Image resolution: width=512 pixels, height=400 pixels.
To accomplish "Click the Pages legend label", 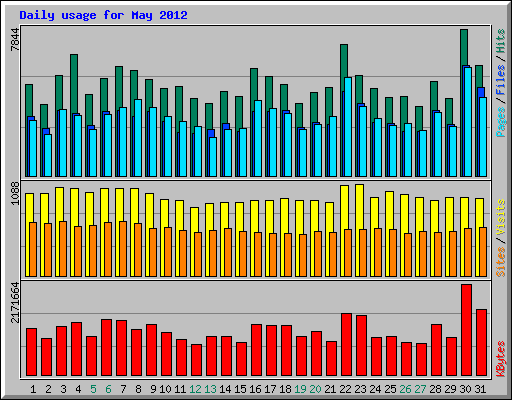I will [501, 122].
